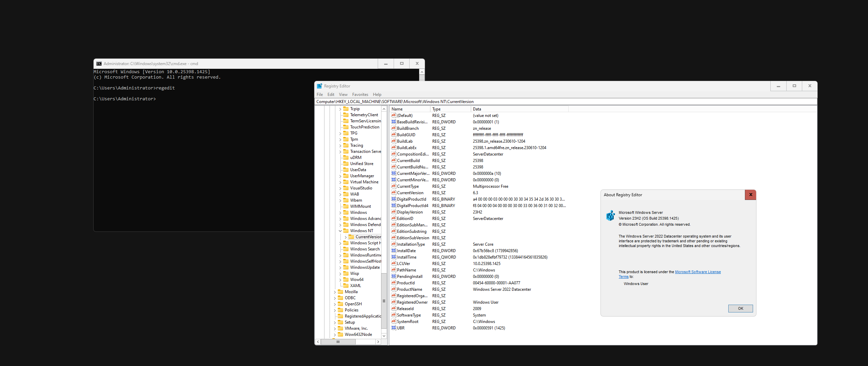868x366 pixels.
Task: Expand the Tcpip tree node
Action: pyautogui.click(x=340, y=109)
